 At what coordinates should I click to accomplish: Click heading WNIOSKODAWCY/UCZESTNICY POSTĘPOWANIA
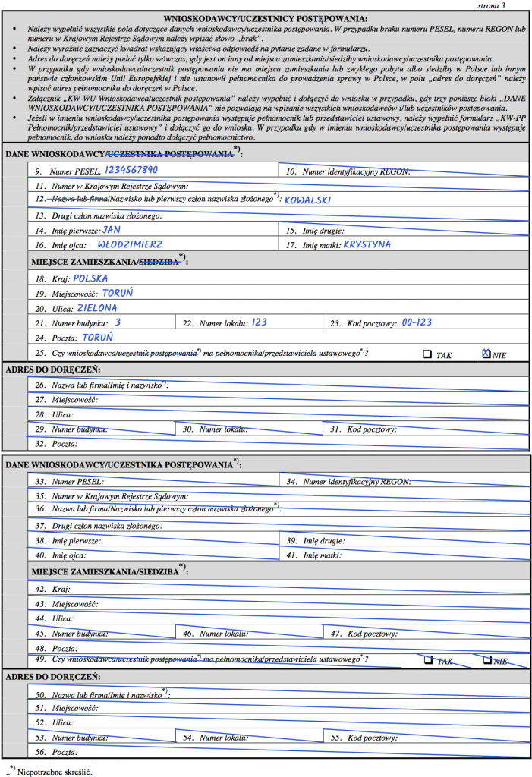click(266, 19)
